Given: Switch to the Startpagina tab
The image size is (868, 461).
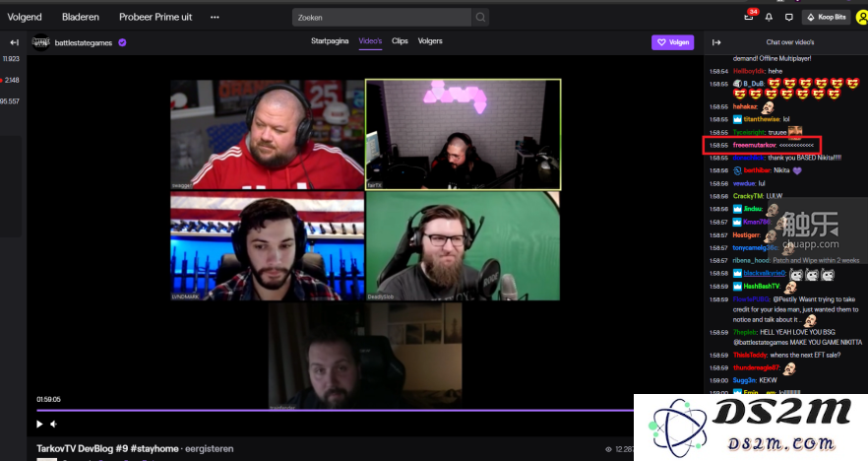Looking at the screenshot, I should (330, 41).
